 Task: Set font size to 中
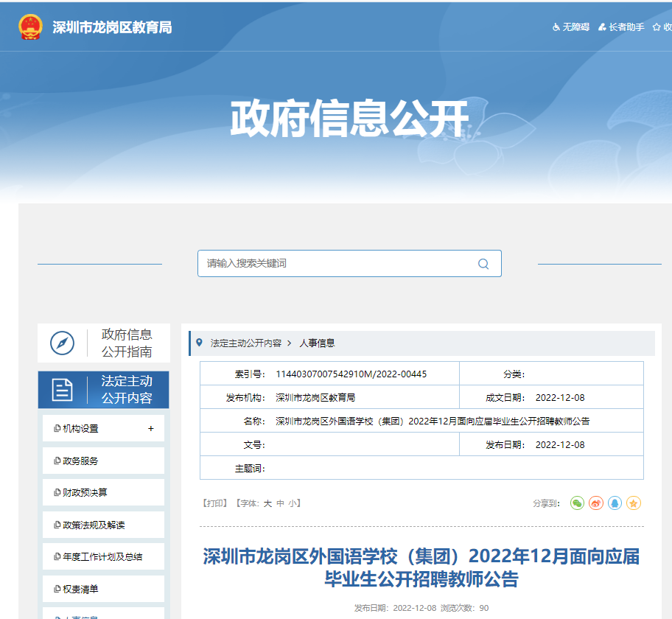(280, 503)
